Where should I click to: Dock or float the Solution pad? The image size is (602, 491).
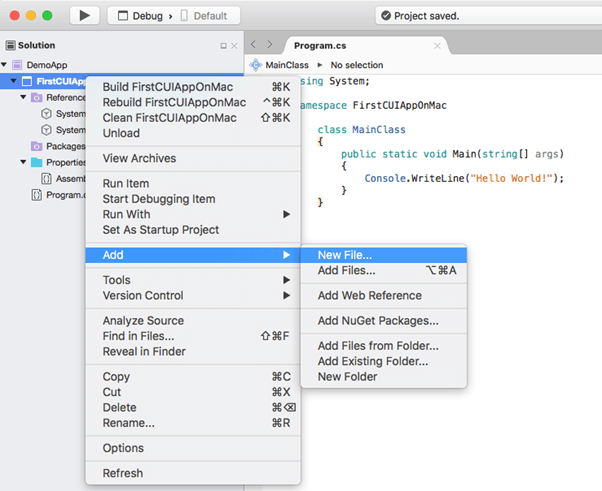[223, 46]
